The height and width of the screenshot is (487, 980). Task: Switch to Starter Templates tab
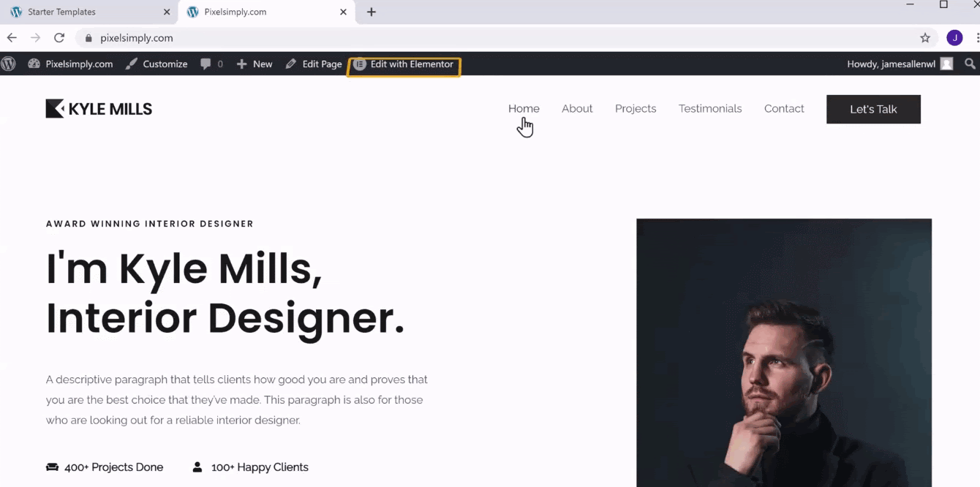[x=88, y=12]
